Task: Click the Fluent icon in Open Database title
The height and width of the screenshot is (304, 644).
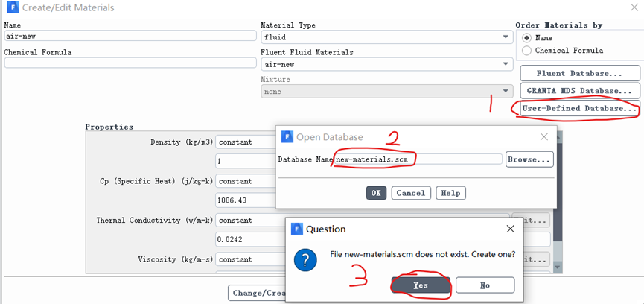Action: [x=287, y=137]
